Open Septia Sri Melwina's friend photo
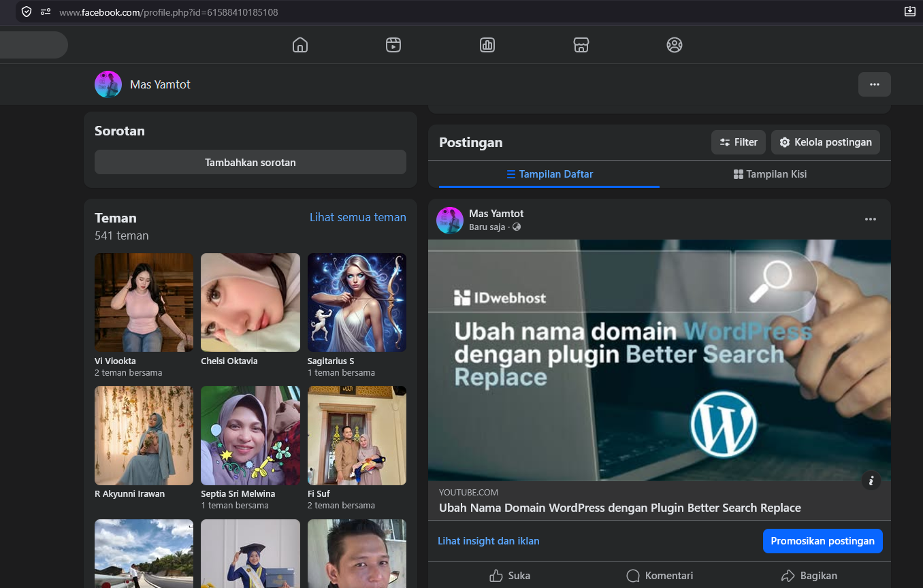 coord(250,436)
